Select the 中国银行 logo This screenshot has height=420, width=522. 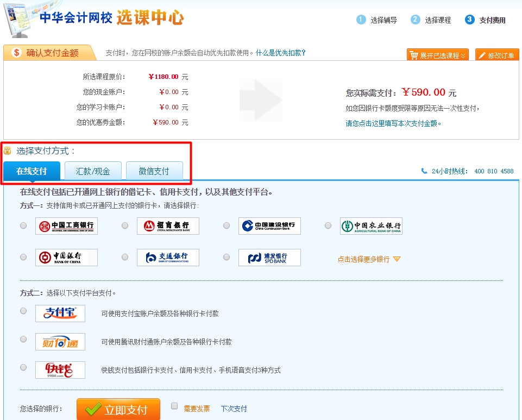67,257
